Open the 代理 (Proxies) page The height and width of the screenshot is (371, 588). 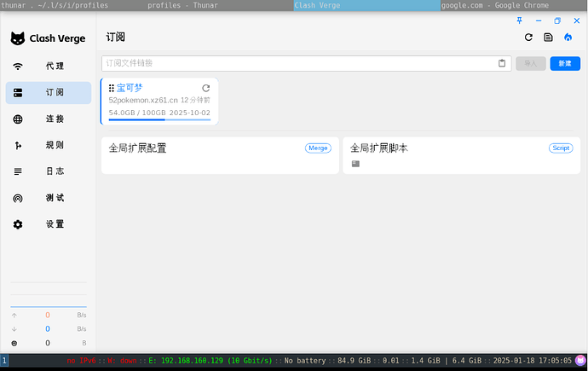pyautogui.click(x=49, y=67)
